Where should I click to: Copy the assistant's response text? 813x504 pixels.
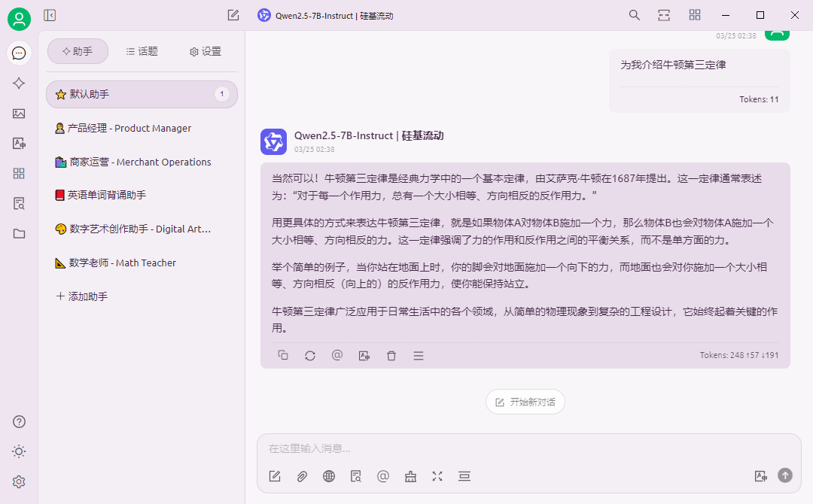coord(283,355)
